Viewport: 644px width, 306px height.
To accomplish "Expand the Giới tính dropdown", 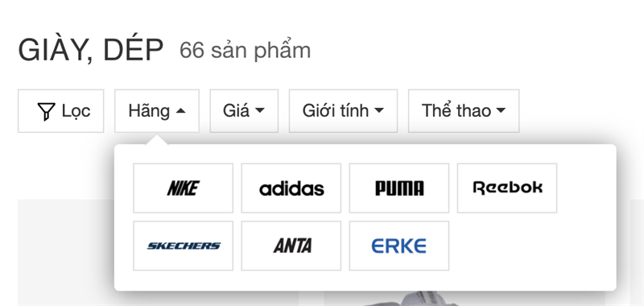I will click(x=344, y=111).
